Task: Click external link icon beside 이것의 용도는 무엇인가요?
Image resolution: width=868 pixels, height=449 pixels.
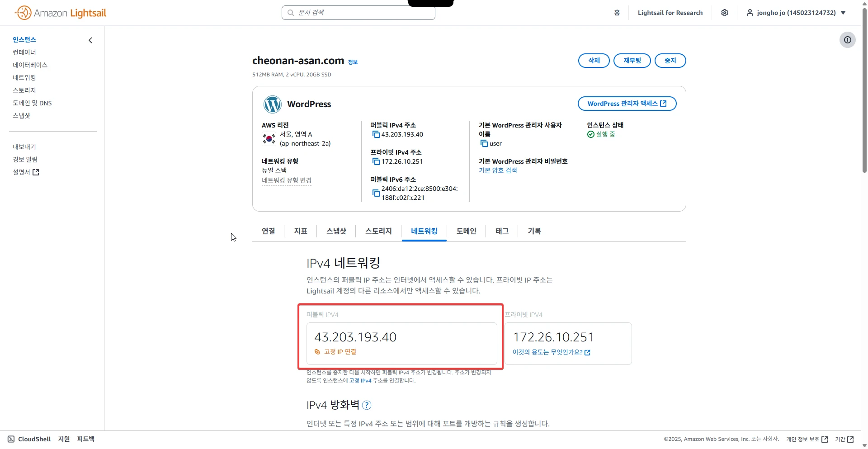Action: 587,353
